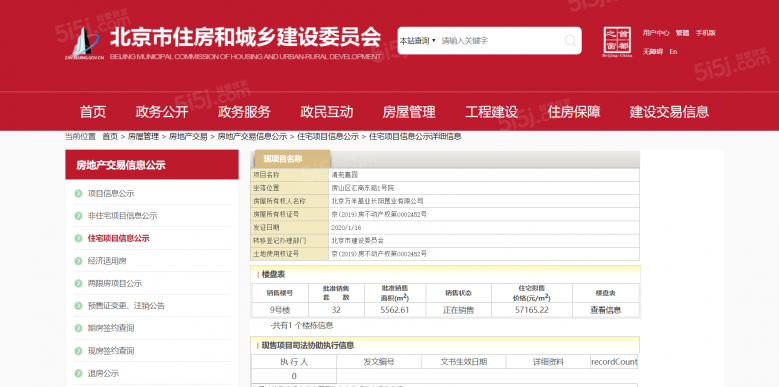The image size is (779, 387).
Task: Click bullet icon beside 期房签约查询
Action: pyautogui.click(x=78, y=328)
